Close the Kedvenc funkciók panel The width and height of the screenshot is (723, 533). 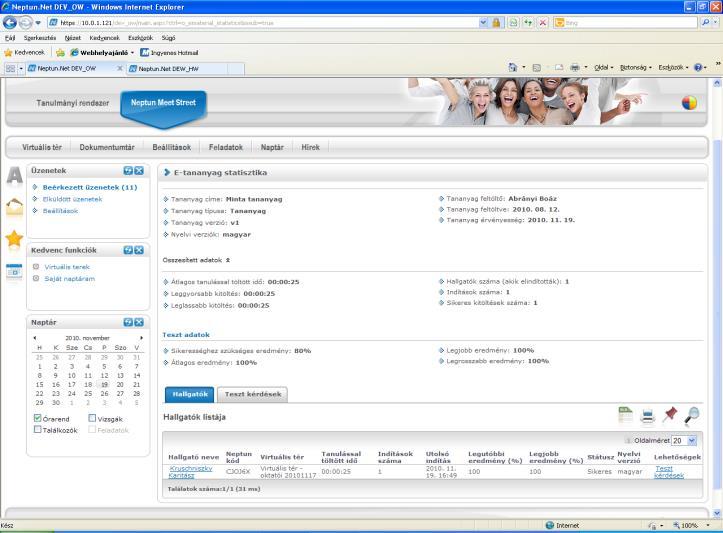(139, 250)
